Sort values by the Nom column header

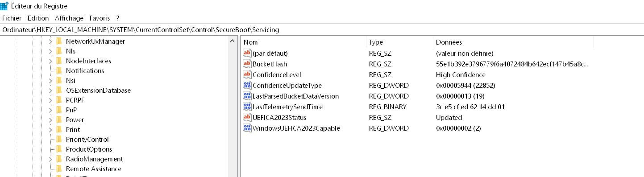click(303, 42)
